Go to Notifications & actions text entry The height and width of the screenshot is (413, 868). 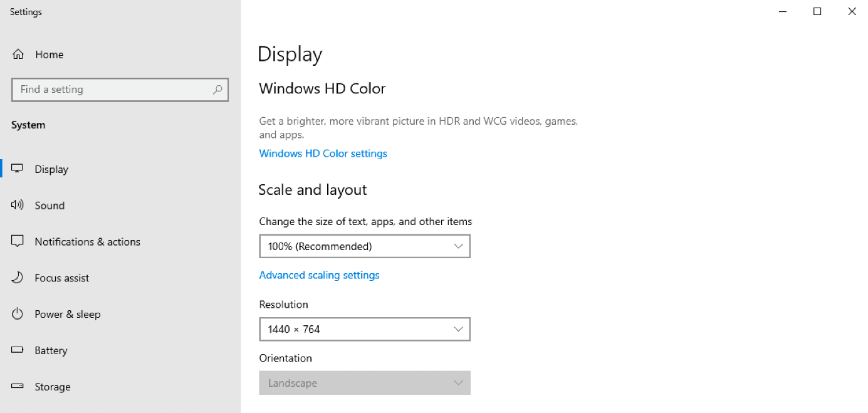click(87, 242)
